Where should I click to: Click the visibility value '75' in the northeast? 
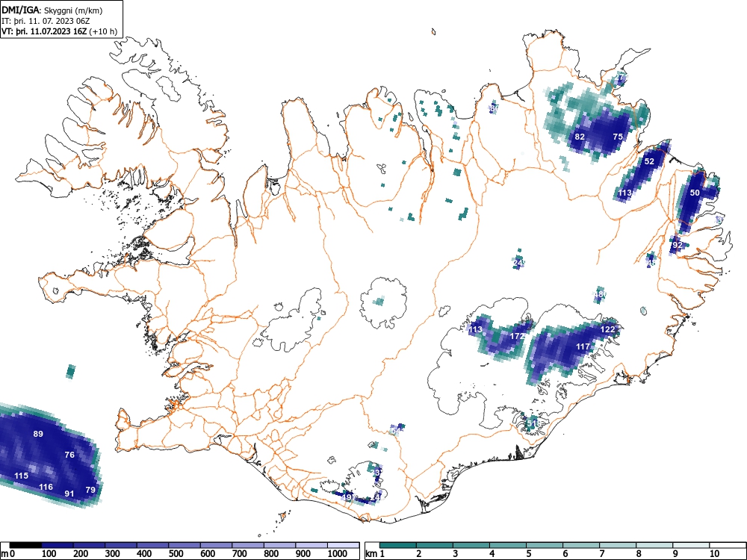pyautogui.click(x=618, y=137)
